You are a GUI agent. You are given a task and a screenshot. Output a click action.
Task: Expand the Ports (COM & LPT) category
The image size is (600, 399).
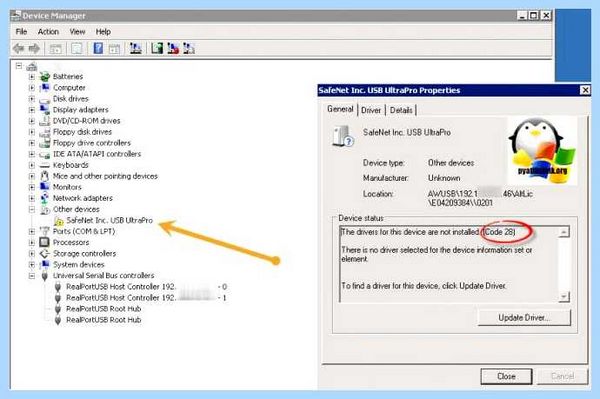point(32,231)
